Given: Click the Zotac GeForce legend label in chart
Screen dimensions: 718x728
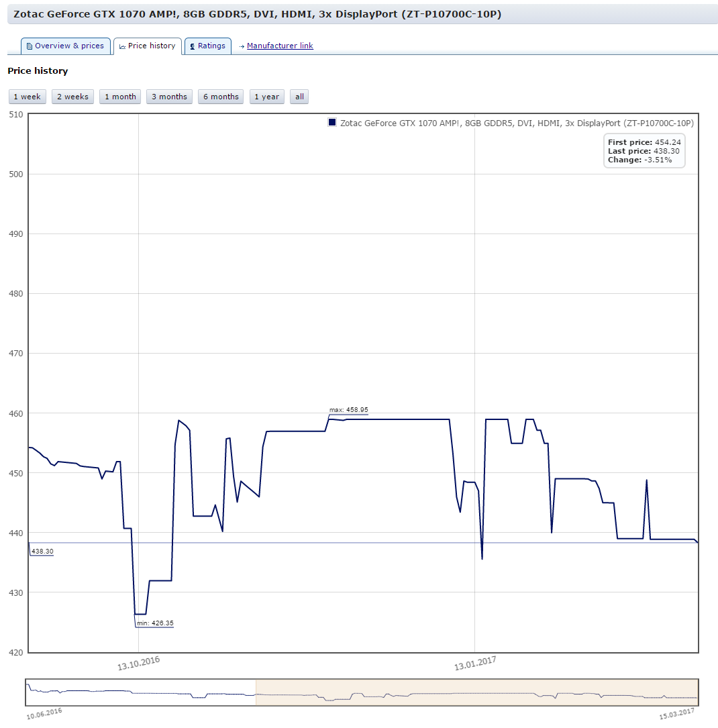Looking at the screenshot, I should click(517, 123).
